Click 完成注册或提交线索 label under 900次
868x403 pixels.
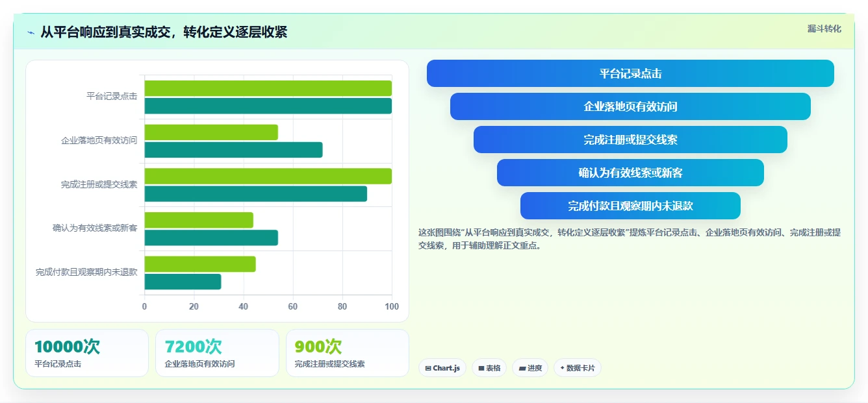(330, 364)
